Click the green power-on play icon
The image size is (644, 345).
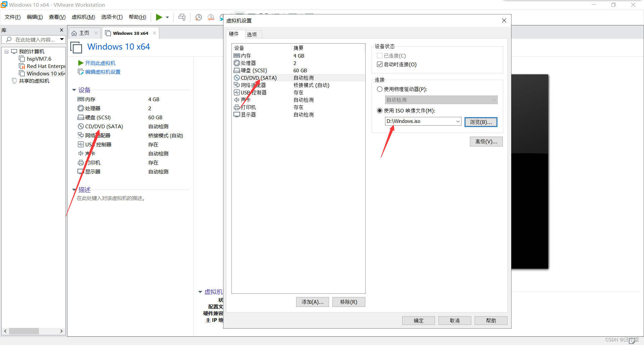click(159, 17)
